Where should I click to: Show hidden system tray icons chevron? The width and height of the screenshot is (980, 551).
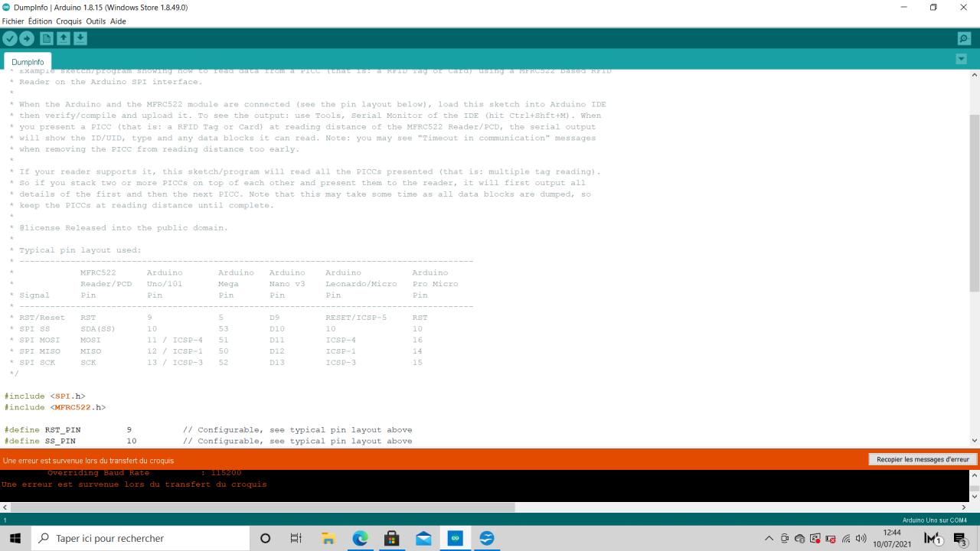[769, 539]
